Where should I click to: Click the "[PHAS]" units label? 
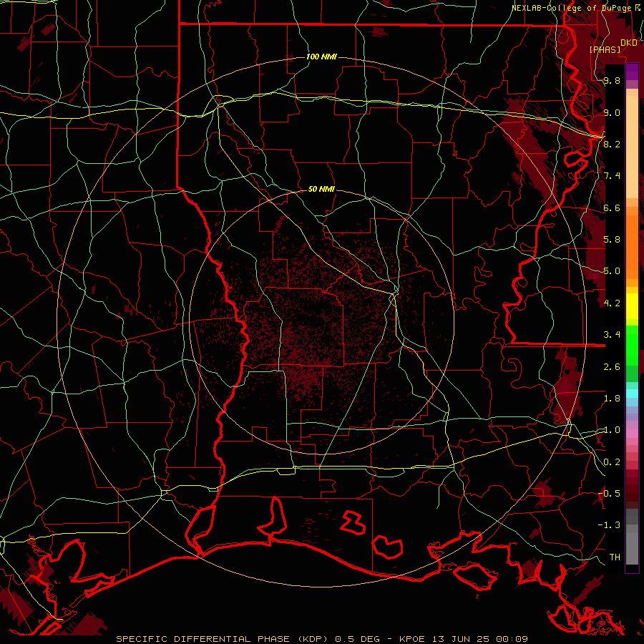[x=605, y=49]
